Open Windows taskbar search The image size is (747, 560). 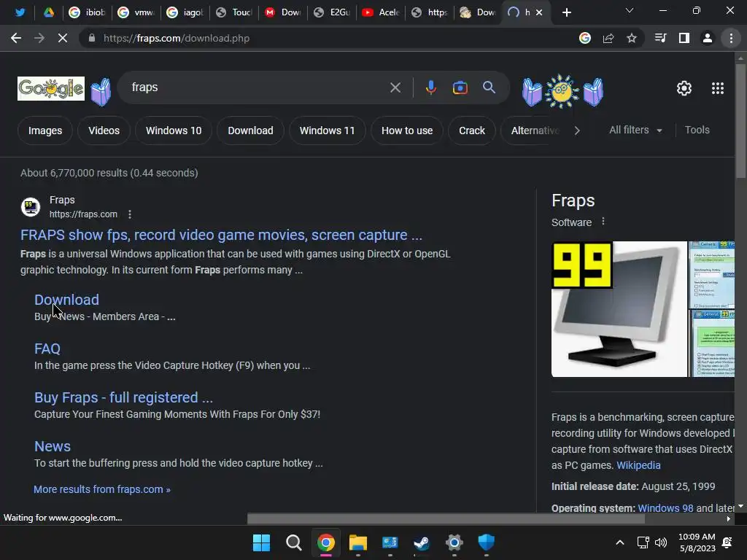[293, 542]
